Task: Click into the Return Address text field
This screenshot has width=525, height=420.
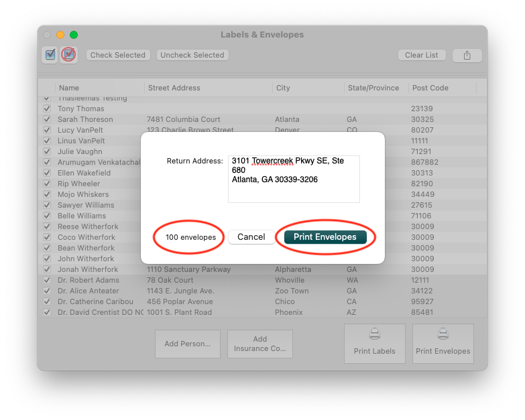Action: 294,179
